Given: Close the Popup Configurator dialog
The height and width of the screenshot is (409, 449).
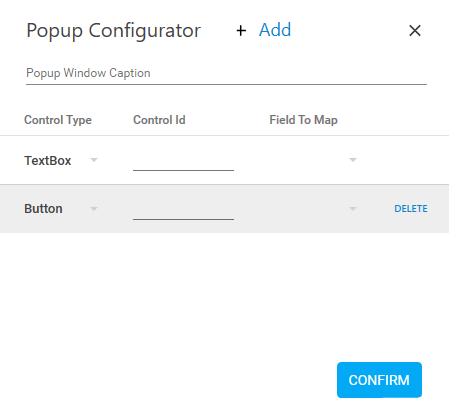Looking at the screenshot, I should [415, 31].
